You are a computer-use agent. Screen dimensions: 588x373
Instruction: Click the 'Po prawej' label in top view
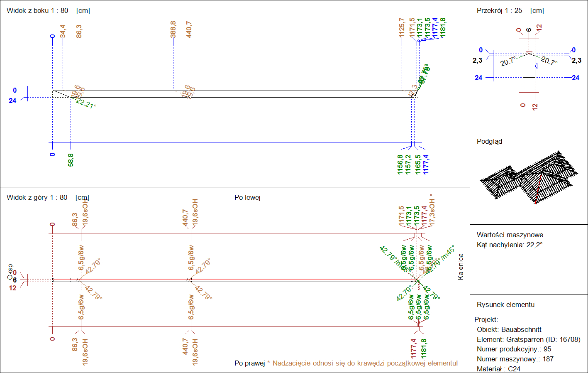tap(249, 363)
